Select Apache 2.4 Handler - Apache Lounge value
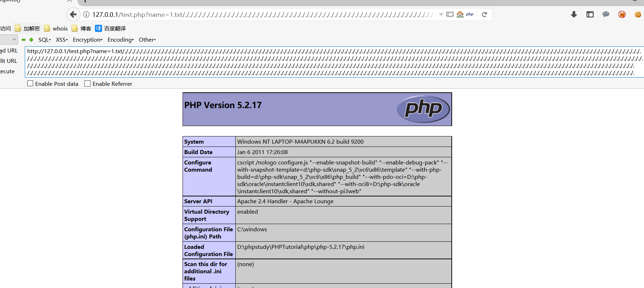The height and width of the screenshot is (288, 644). click(x=285, y=201)
